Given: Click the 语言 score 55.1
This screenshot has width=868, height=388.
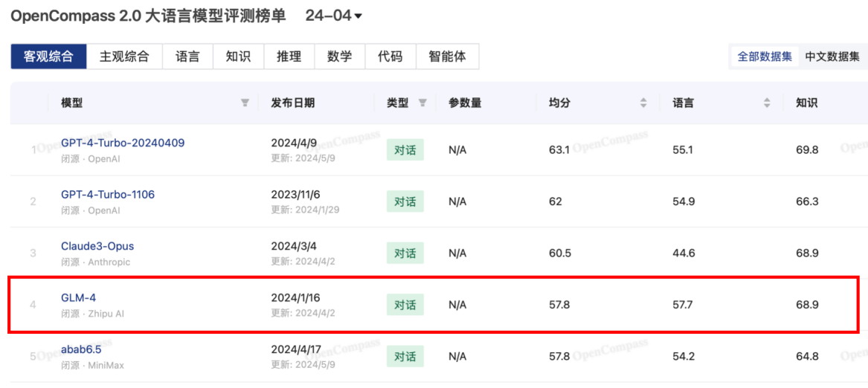Looking at the screenshot, I should tap(683, 150).
